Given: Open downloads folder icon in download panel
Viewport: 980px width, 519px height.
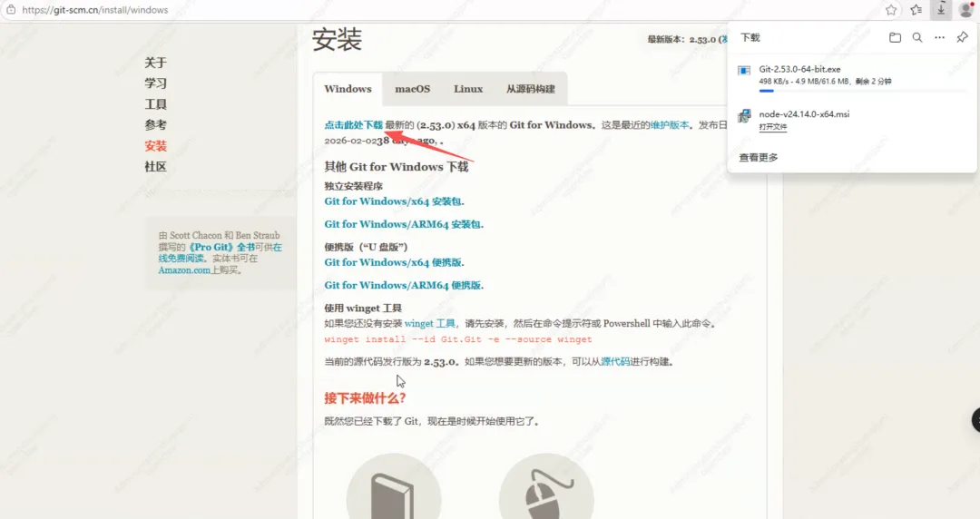Looking at the screenshot, I should 895,37.
